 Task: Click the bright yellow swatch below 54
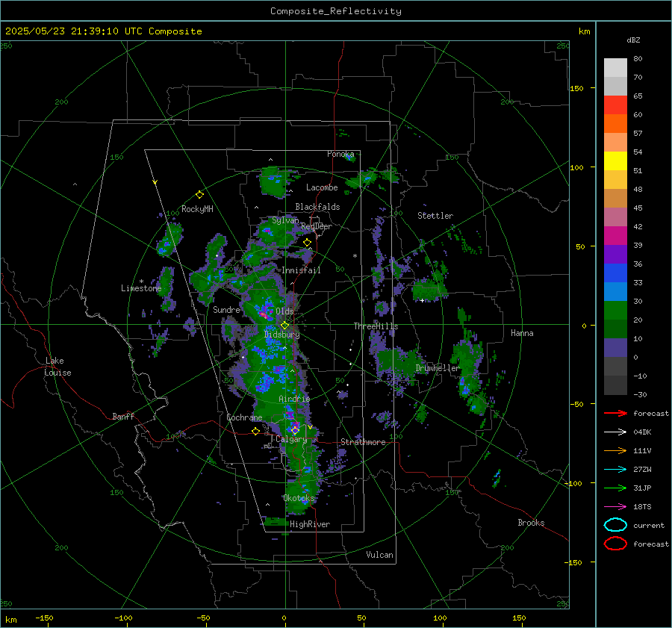click(x=615, y=161)
